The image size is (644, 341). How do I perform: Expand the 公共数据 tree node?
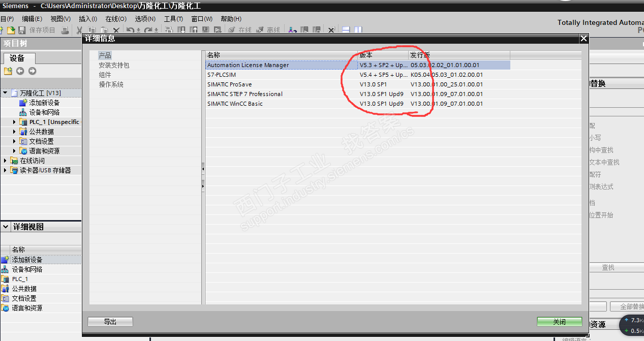[x=15, y=132]
